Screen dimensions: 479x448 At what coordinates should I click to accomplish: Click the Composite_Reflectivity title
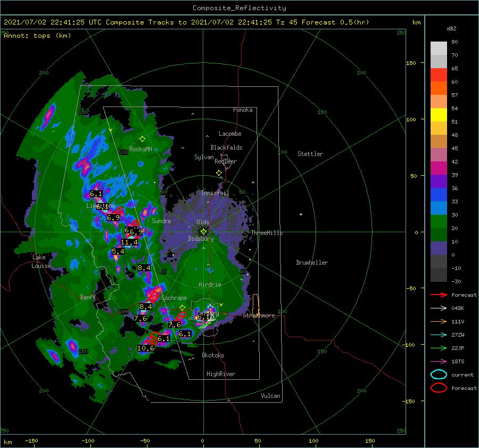239,8
